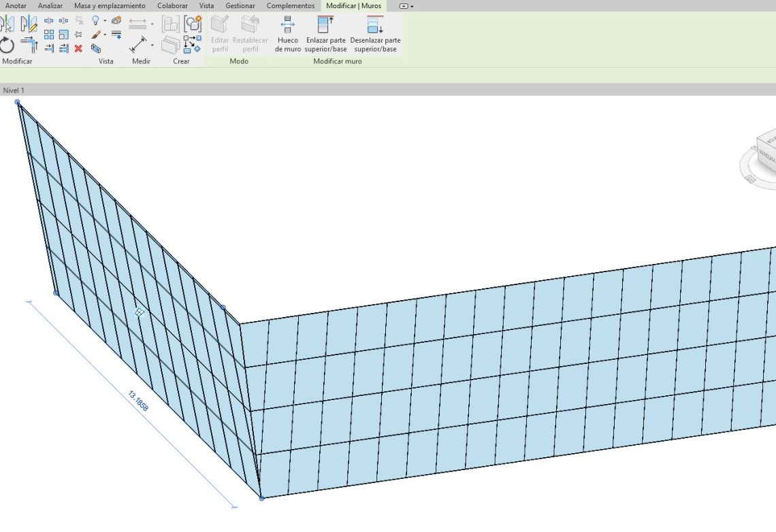
Task: Expand the Measure tool dropdown arrow
Action: pyautogui.click(x=152, y=46)
